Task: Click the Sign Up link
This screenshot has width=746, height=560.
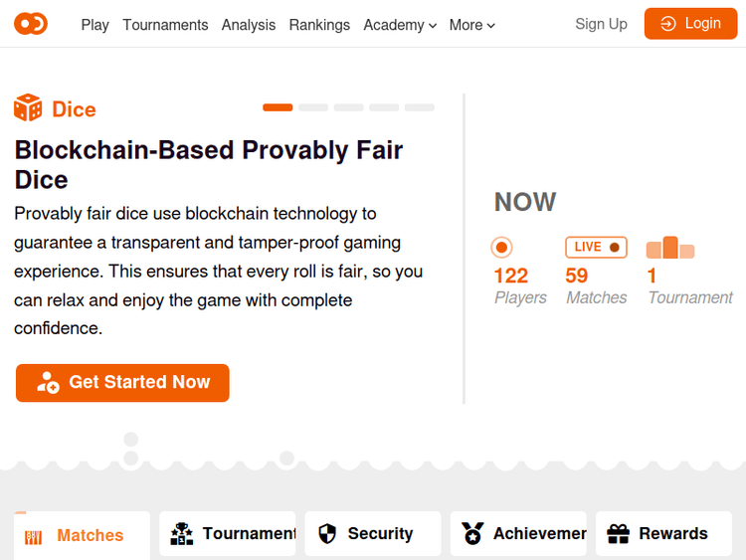Action: (x=601, y=24)
